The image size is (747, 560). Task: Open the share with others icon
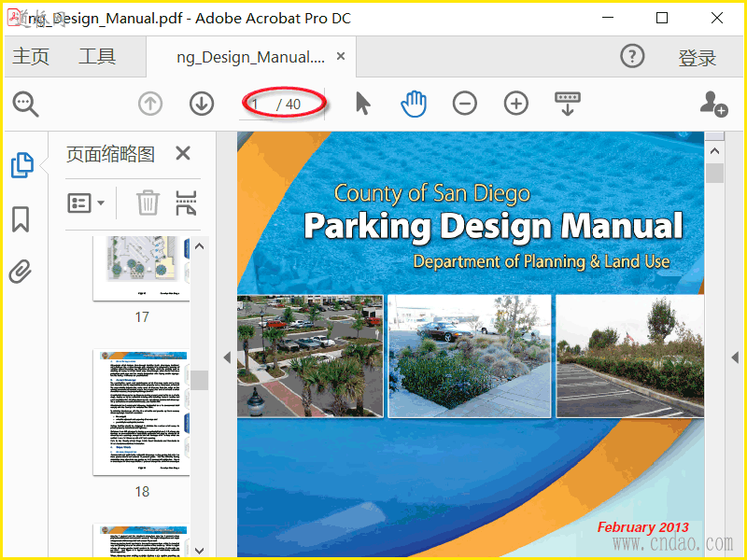713,104
